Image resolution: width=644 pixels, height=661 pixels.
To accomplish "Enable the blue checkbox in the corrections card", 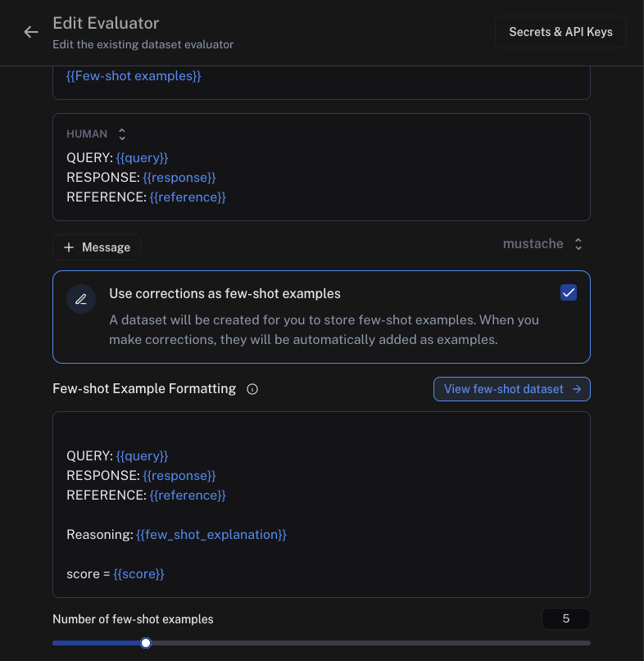I will coord(568,292).
